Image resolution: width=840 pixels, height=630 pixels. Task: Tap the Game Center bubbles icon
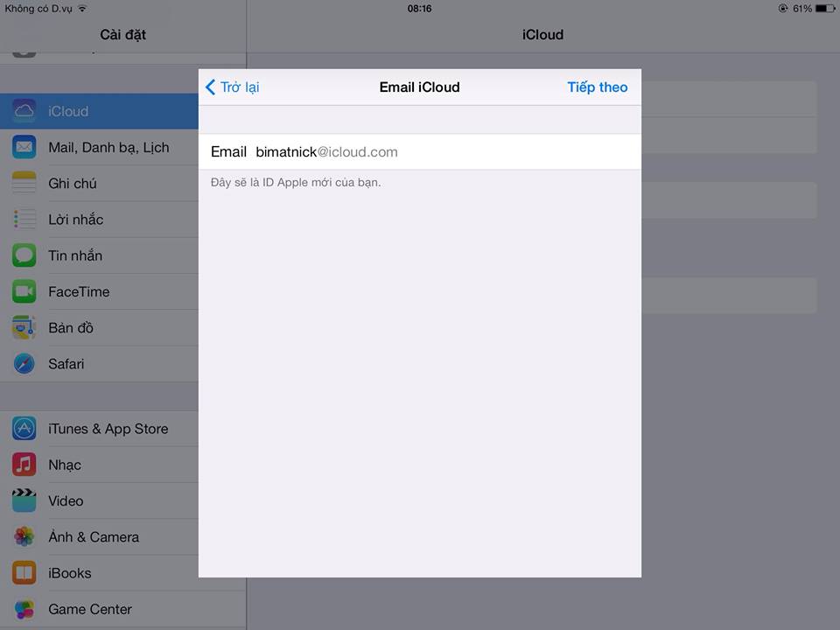click(24, 609)
